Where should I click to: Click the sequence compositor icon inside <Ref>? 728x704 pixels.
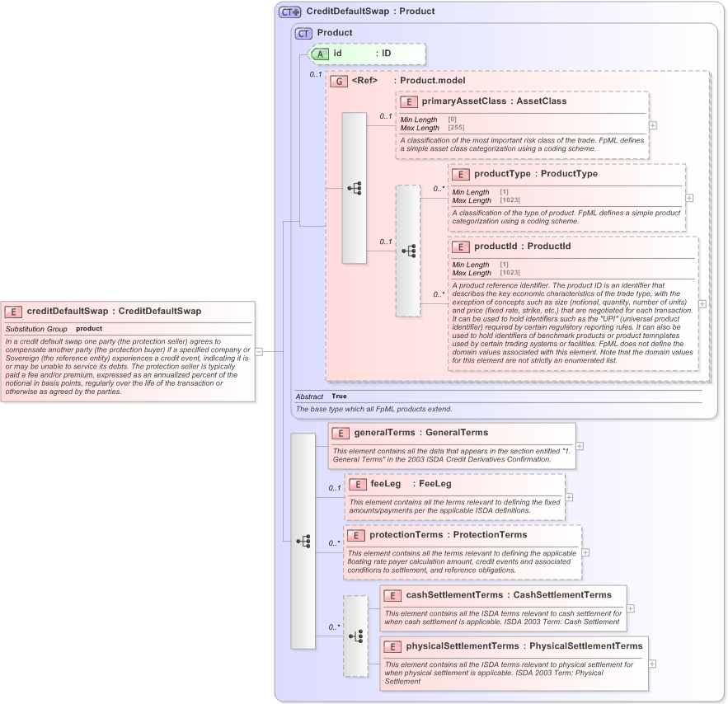pyautogui.click(x=354, y=189)
